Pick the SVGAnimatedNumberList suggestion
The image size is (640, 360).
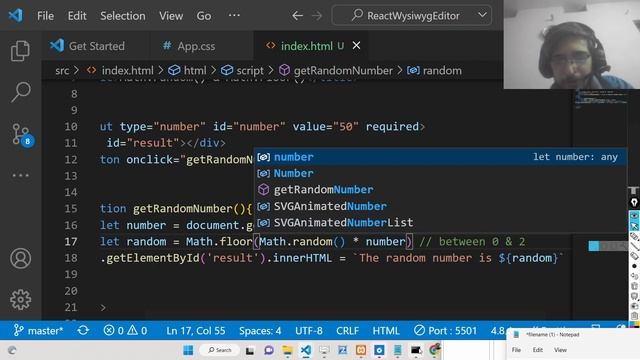pyautogui.click(x=440, y=222)
